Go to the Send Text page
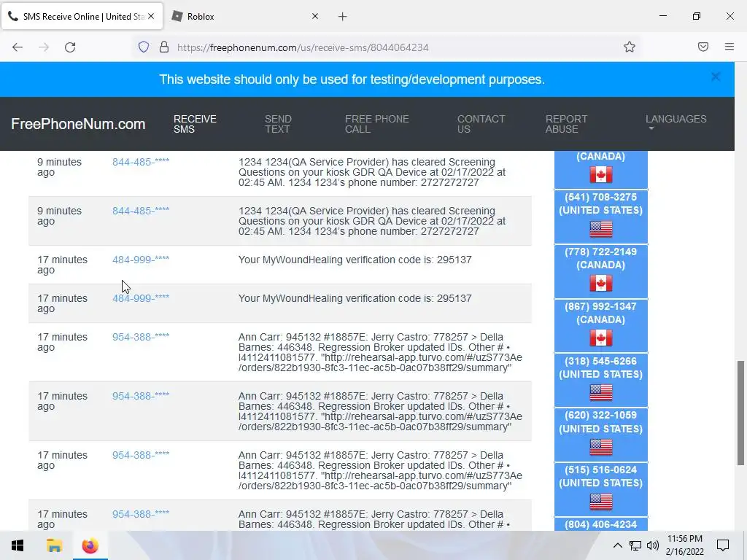Image resolution: width=747 pixels, height=560 pixels. coord(278,124)
